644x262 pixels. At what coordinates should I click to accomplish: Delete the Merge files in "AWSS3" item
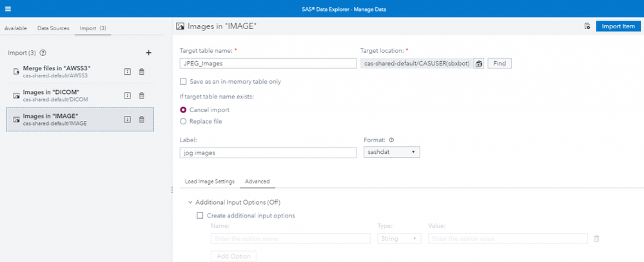pos(142,72)
